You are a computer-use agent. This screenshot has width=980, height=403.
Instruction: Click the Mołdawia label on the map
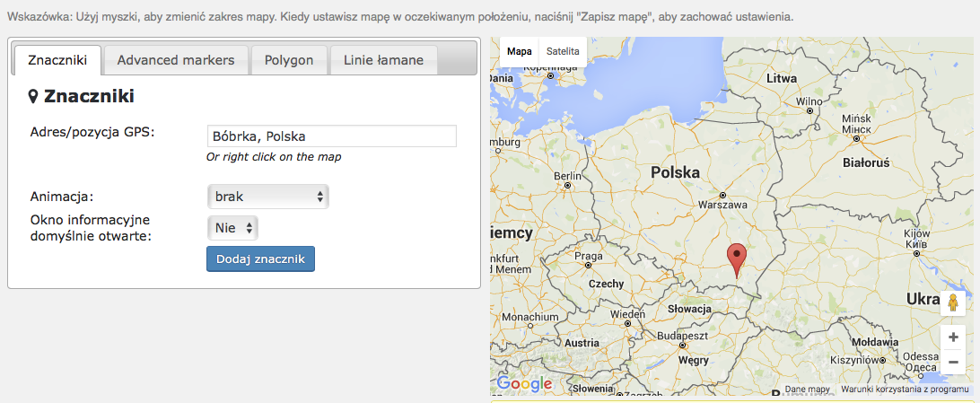[876, 342]
